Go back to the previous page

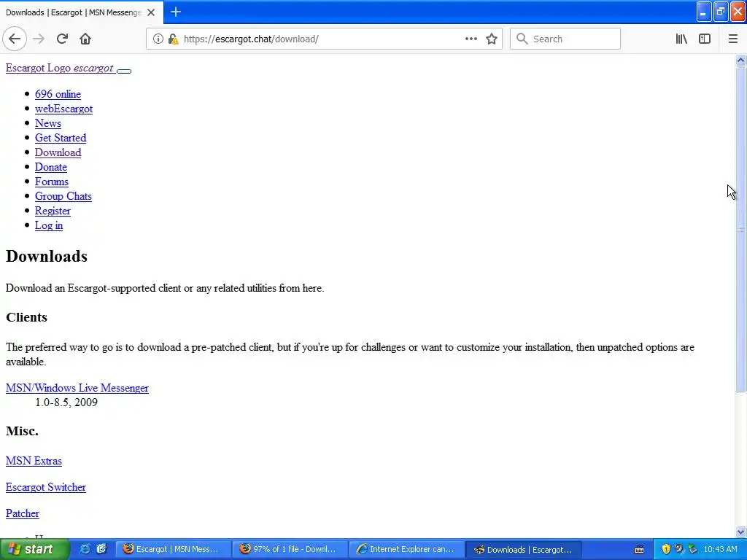point(15,39)
